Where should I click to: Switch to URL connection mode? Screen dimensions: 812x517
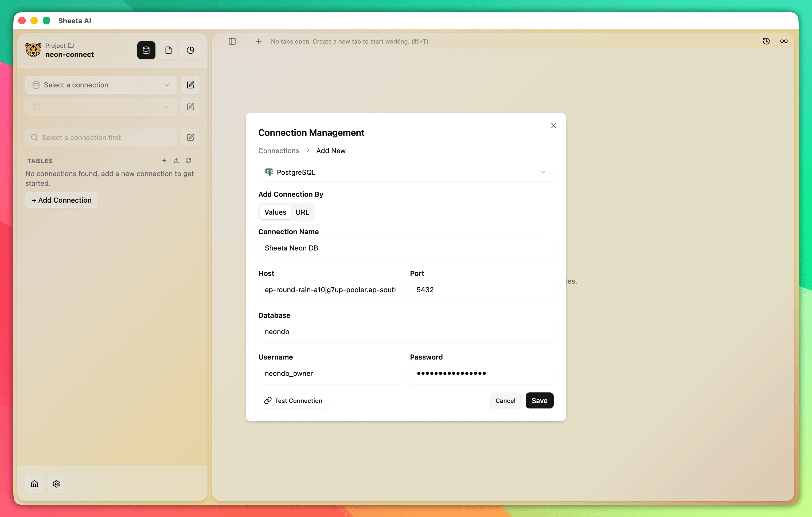tap(302, 212)
